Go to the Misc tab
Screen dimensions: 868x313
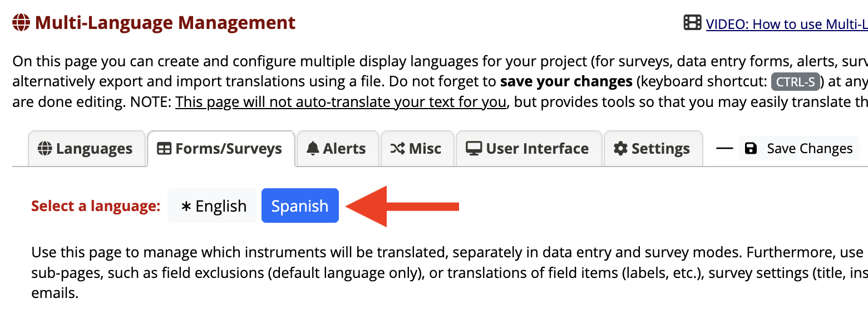point(417,149)
